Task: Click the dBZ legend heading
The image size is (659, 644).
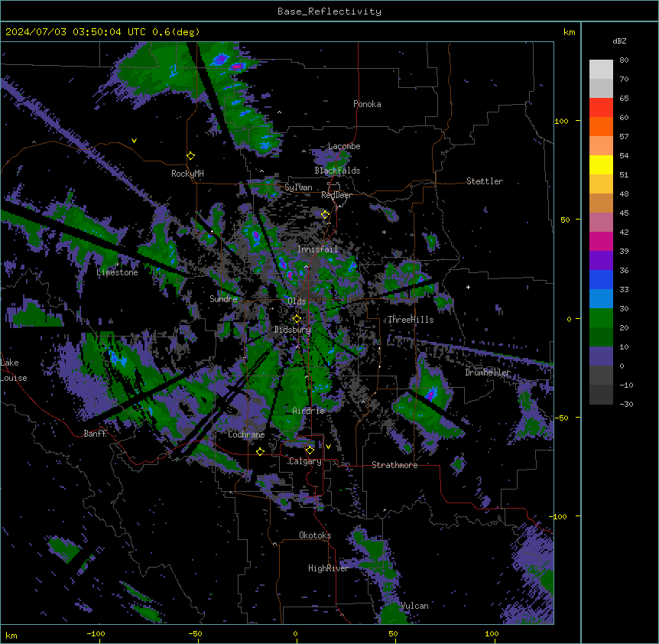Action: click(x=619, y=41)
